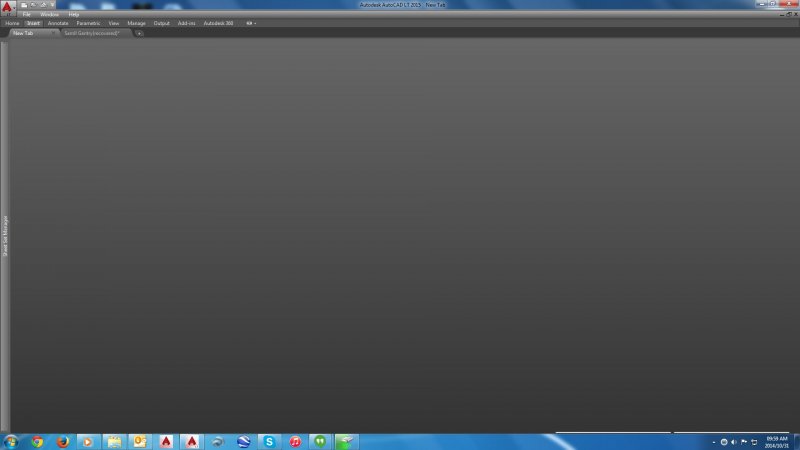The image size is (800, 450).
Task: Click the volume speaker tray icon
Action: tap(734, 442)
